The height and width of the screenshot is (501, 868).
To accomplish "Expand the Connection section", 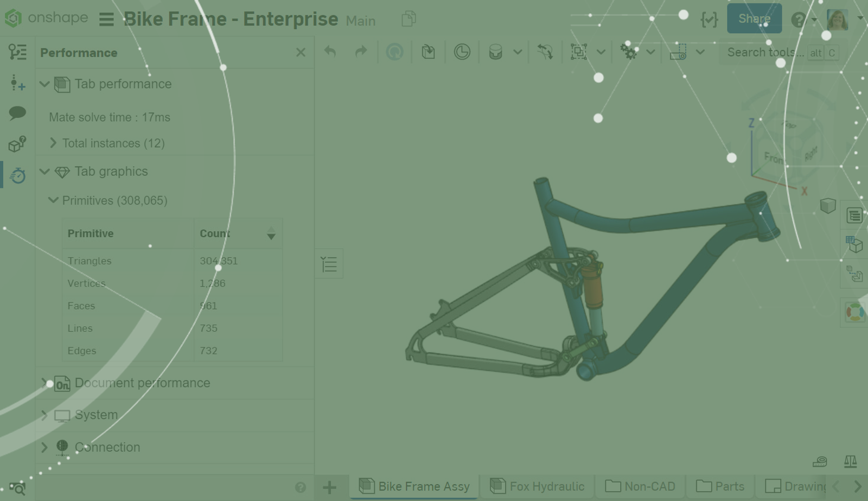I will (x=44, y=447).
